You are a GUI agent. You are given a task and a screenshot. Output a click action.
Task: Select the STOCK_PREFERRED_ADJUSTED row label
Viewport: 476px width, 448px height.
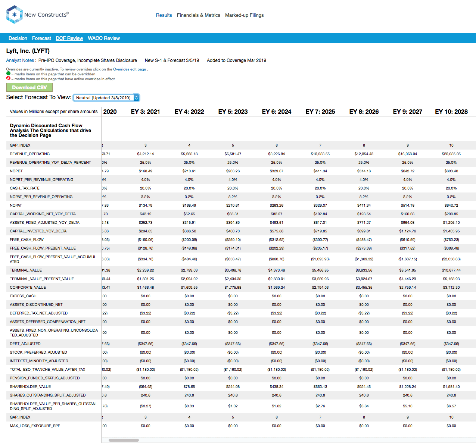coord(38,353)
